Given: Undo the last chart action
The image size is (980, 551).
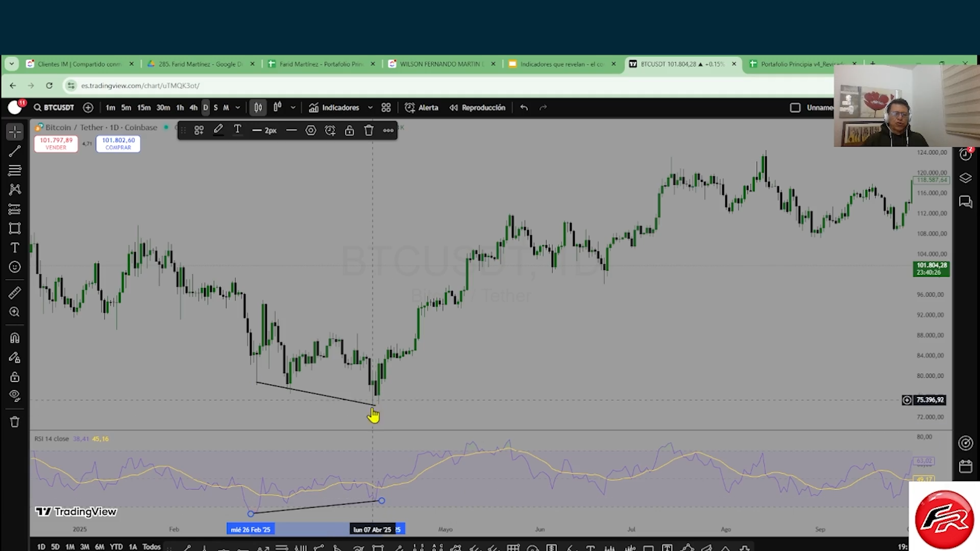Looking at the screenshot, I should (x=524, y=108).
